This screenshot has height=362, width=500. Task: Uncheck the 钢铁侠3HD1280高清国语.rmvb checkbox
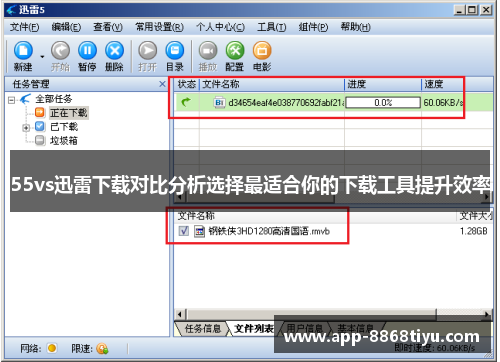184,231
